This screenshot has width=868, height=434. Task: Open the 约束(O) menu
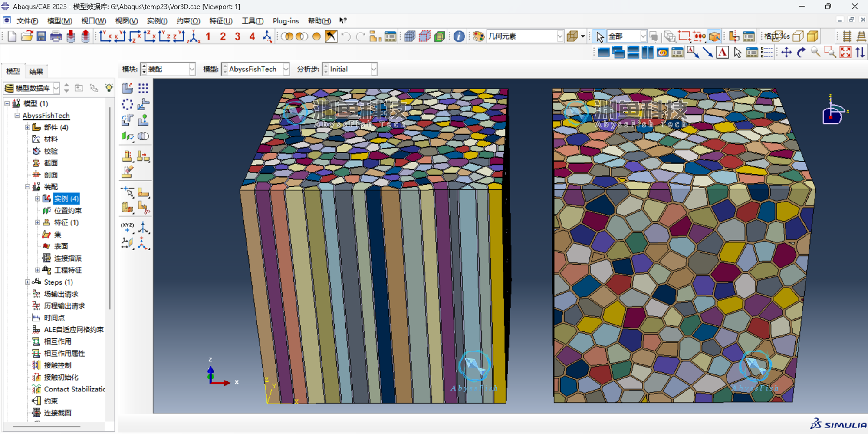[188, 21]
